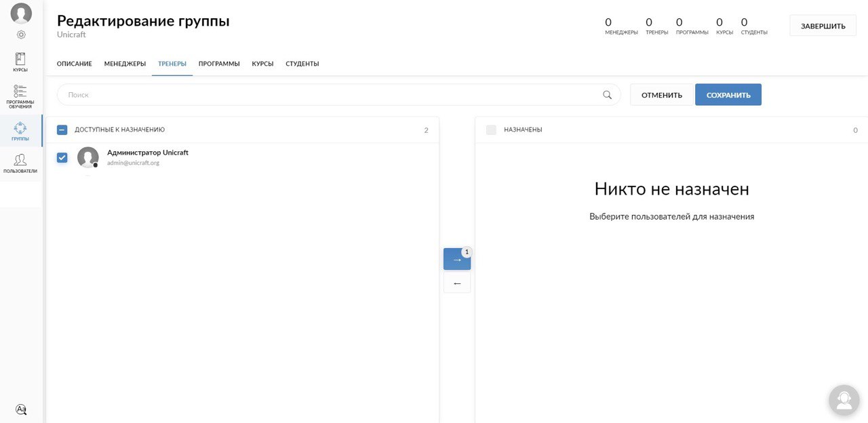Click the search magnifier icon
This screenshot has width=868, height=423.
pos(607,95)
